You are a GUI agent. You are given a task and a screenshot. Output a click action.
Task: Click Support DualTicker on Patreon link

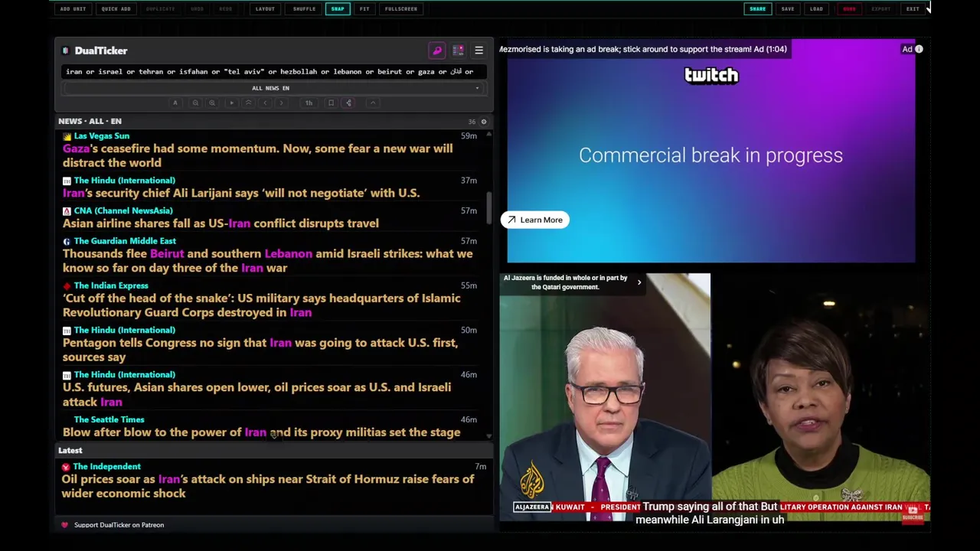[x=119, y=525]
